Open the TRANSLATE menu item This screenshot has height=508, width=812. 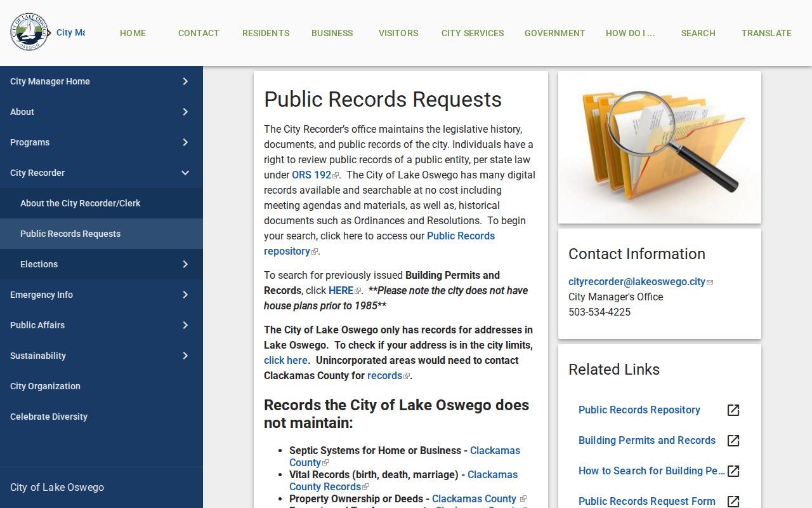click(x=766, y=33)
